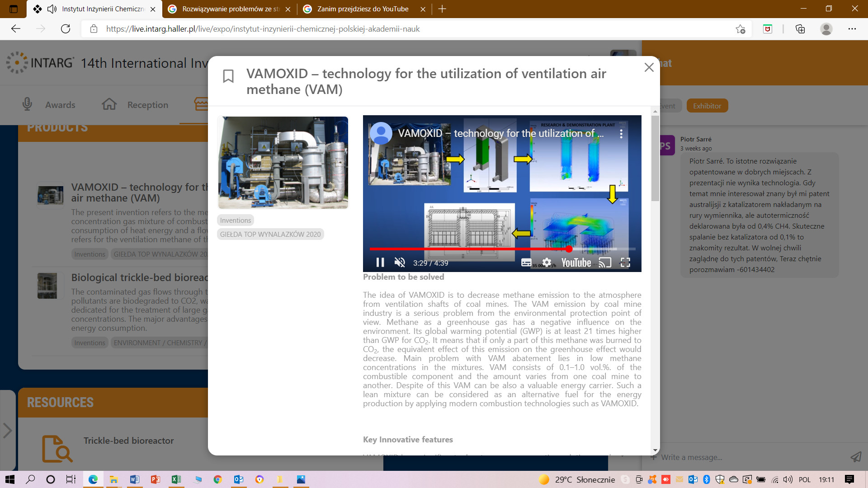Open browser profile menu
This screenshot has width=868, height=488.
[826, 29]
